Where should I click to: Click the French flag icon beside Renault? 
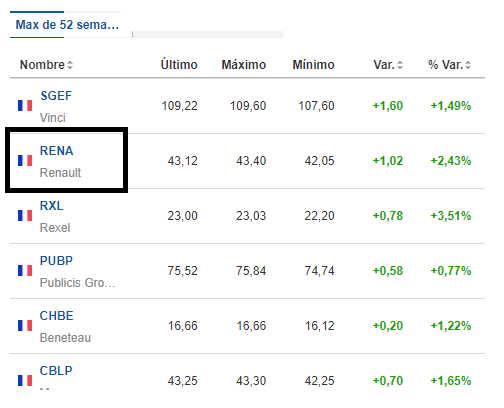[25, 161]
